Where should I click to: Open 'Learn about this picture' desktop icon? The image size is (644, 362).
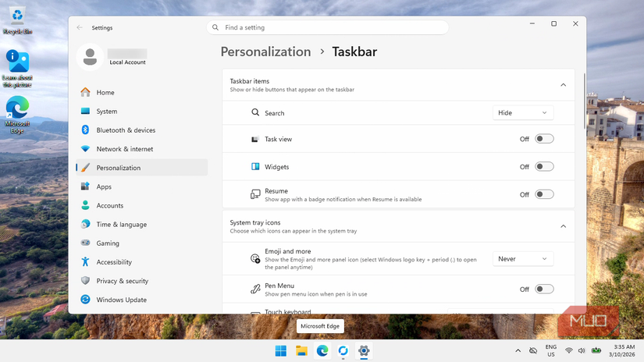17,69
